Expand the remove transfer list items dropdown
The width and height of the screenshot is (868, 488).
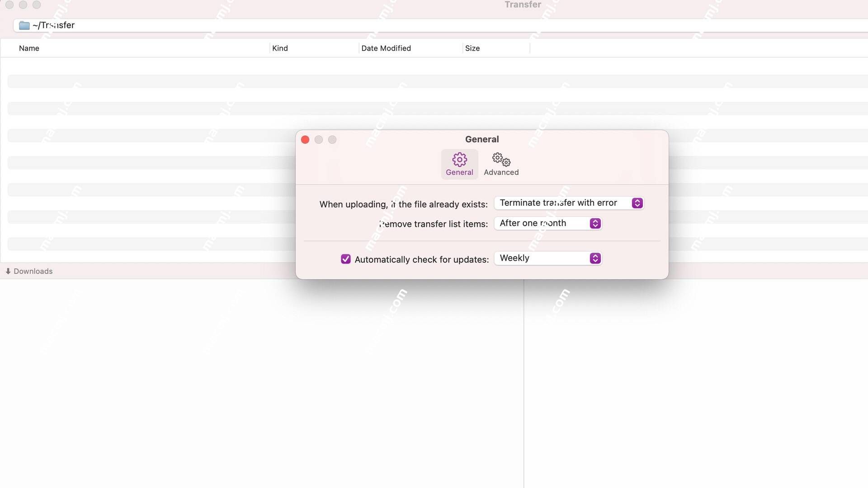[594, 224]
